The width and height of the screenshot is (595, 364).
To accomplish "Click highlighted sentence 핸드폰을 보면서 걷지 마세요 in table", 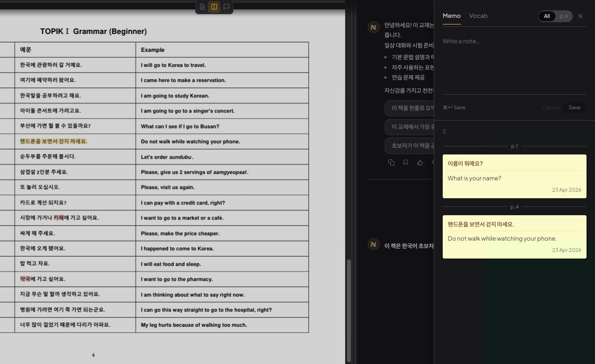I will tap(53, 141).
